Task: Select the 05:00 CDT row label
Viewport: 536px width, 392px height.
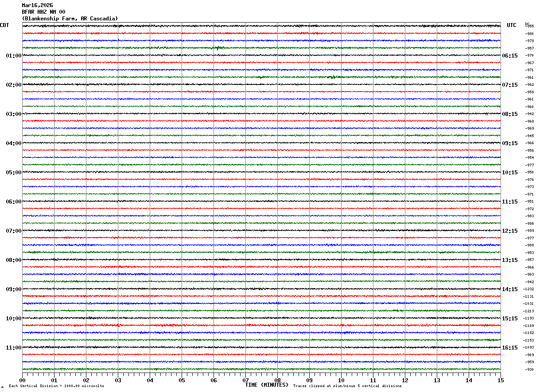Action: click(x=14, y=173)
